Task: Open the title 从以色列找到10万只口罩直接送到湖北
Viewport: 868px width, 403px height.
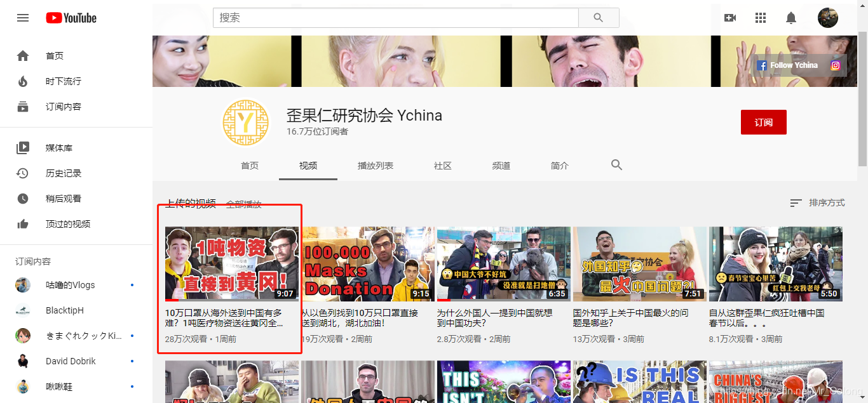Action: click(x=360, y=318)
